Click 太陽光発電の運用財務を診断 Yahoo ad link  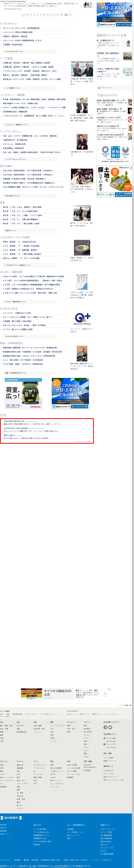pyautogui.click(x=14, y=421)
